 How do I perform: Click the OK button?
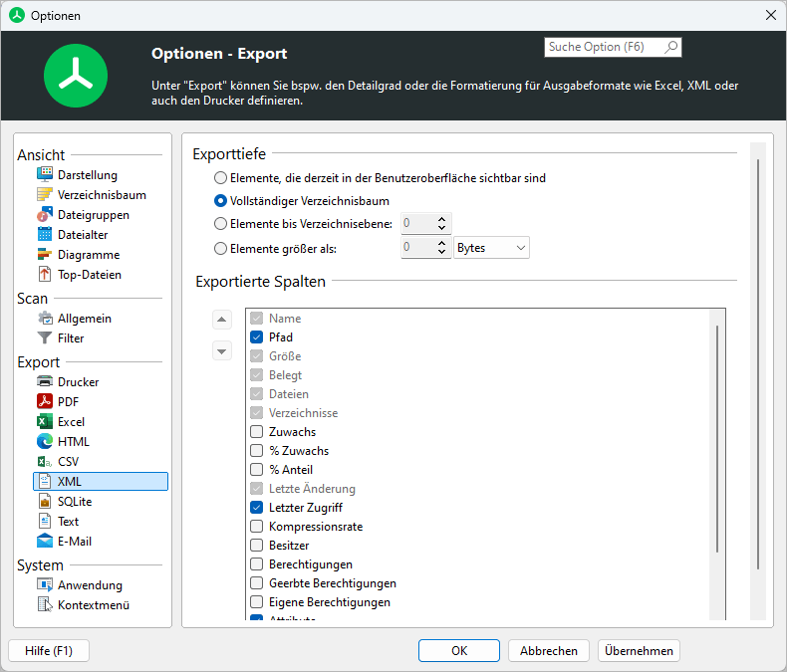458,650
